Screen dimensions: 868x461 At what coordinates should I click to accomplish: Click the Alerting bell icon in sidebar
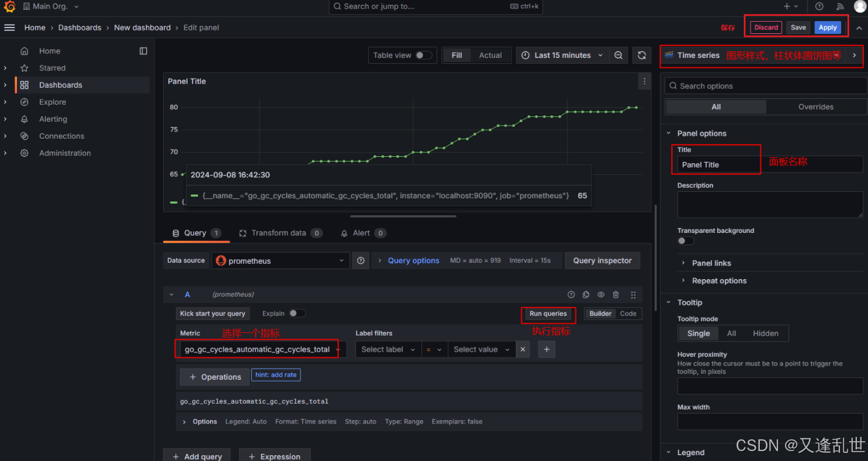tap(24, 119)
